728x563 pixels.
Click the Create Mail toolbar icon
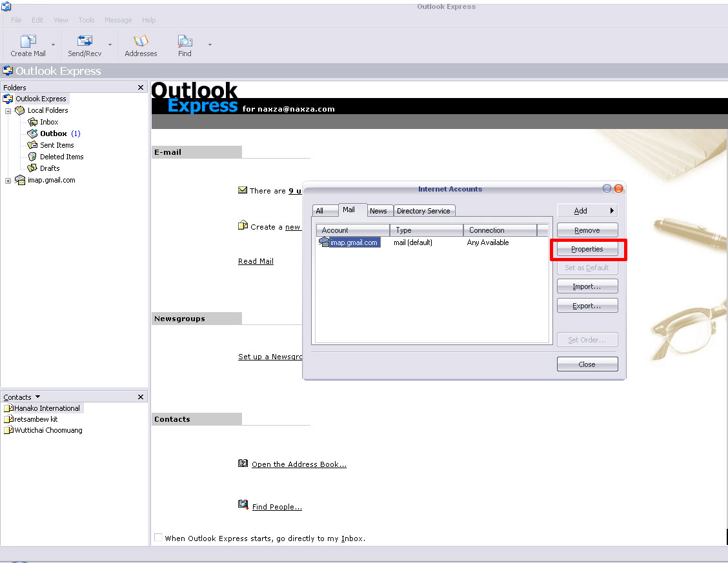click(x=28, y=41)
